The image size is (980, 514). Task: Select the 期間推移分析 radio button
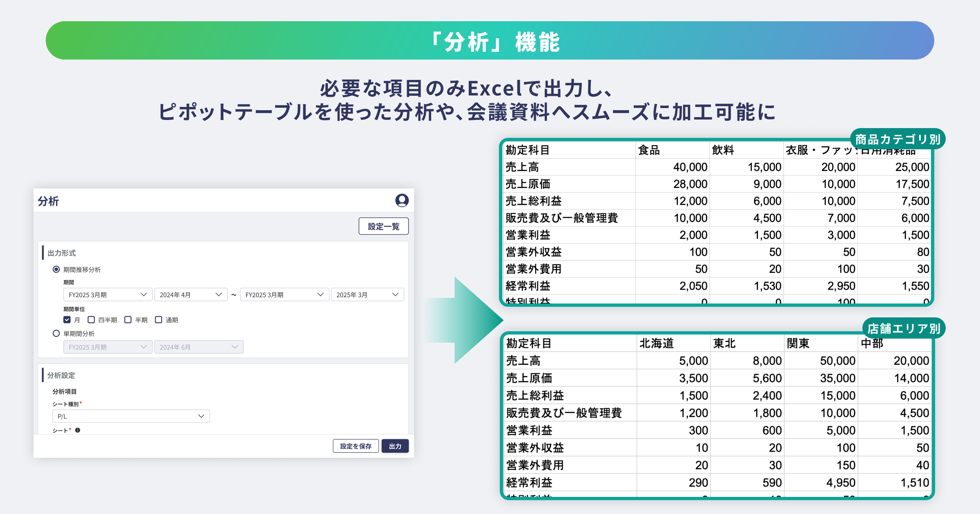56,269
